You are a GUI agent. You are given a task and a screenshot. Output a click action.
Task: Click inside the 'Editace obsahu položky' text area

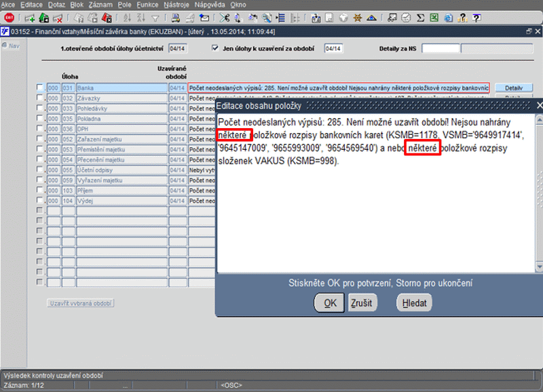376,193
